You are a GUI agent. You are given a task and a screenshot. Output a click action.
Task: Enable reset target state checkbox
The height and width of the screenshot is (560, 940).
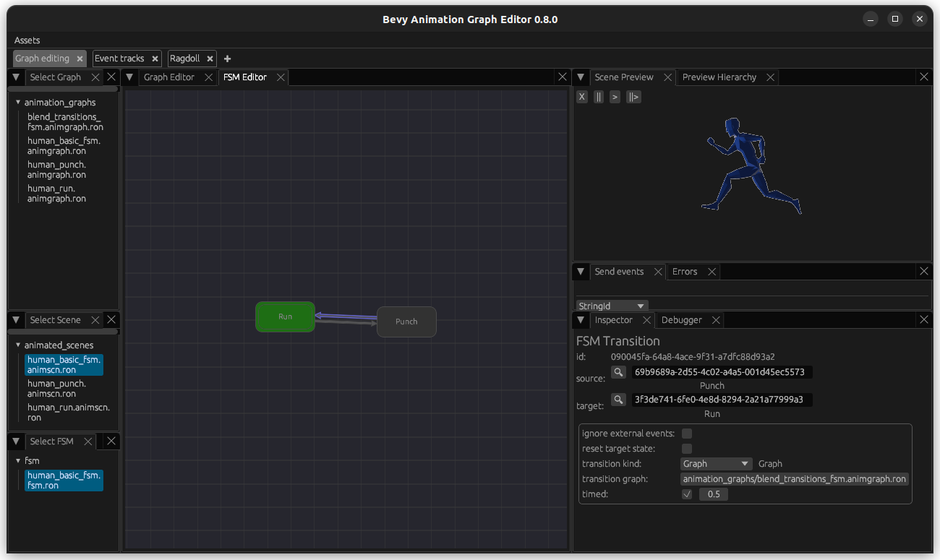click(x=687, y=449)
